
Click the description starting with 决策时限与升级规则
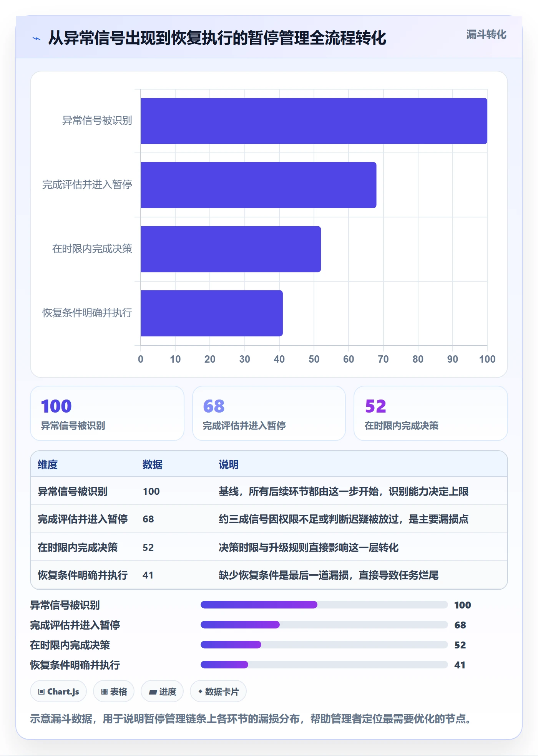pos(309,547)
